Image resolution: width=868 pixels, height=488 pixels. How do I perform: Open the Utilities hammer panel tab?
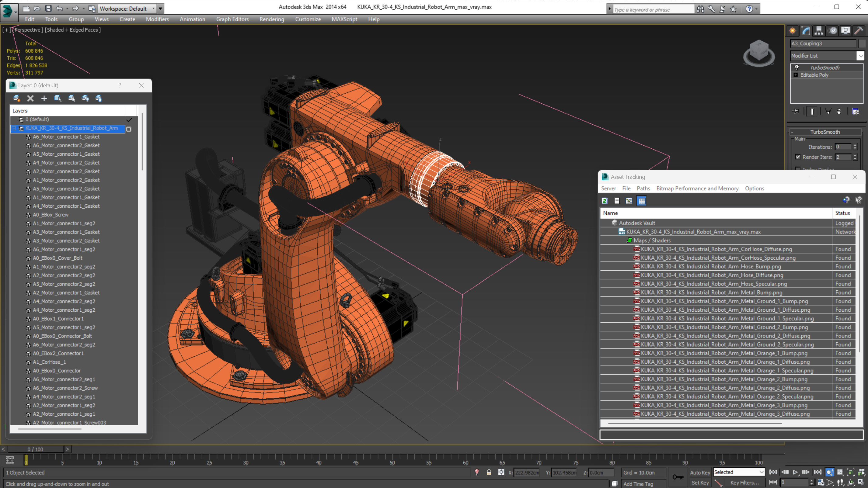[859, 31]
